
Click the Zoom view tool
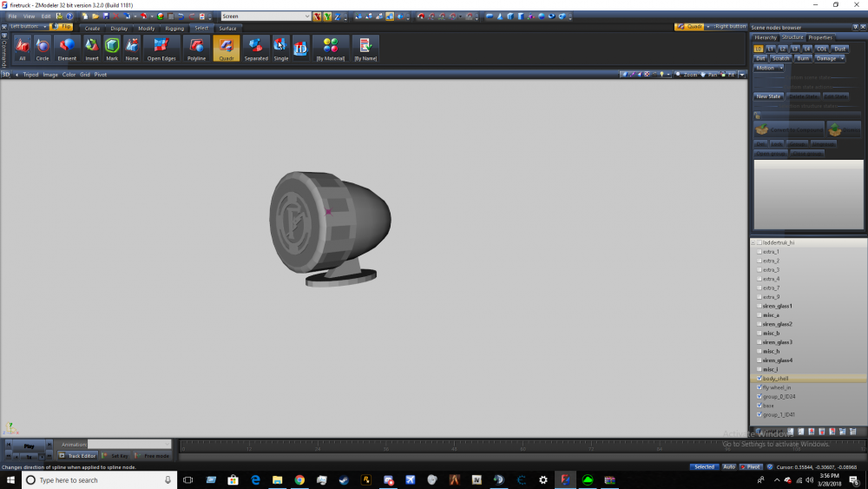pos(687,74)
